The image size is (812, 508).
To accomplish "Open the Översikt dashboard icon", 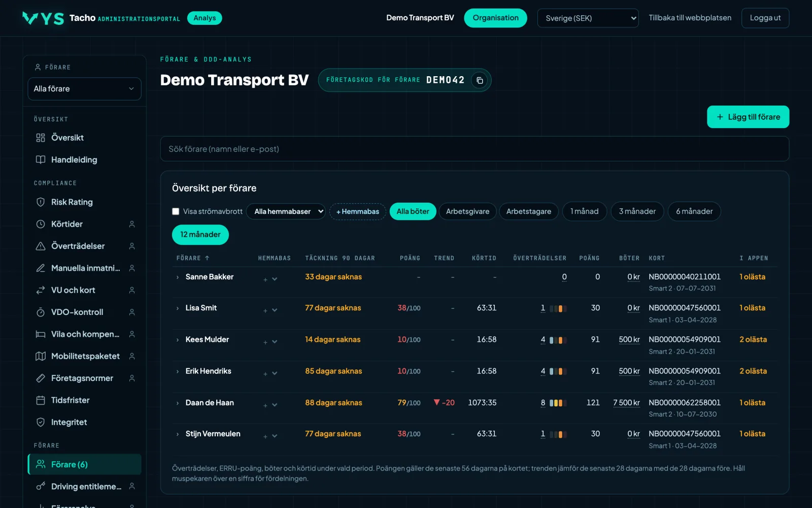I will (x=41, y=138).
